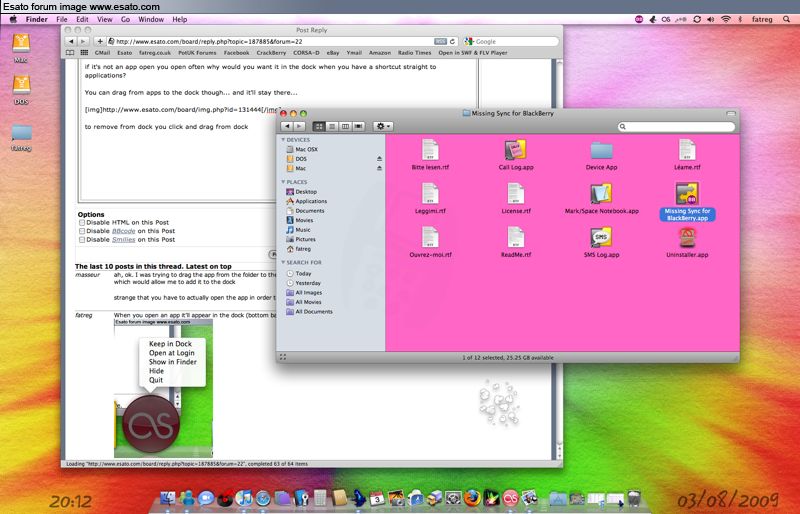Screen dimensions: 800x514
Task: Open the View menu
Action: coord(105,19)
